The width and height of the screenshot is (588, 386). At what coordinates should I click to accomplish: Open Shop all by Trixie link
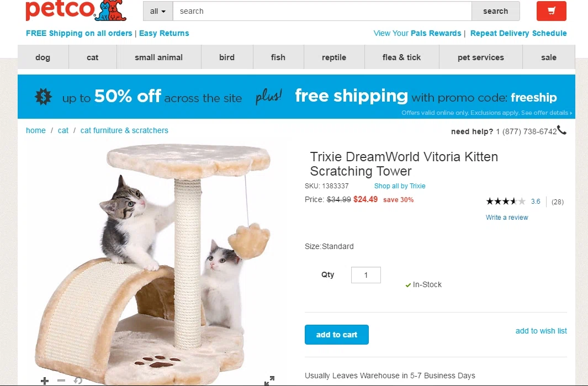[x=400, y=186]
